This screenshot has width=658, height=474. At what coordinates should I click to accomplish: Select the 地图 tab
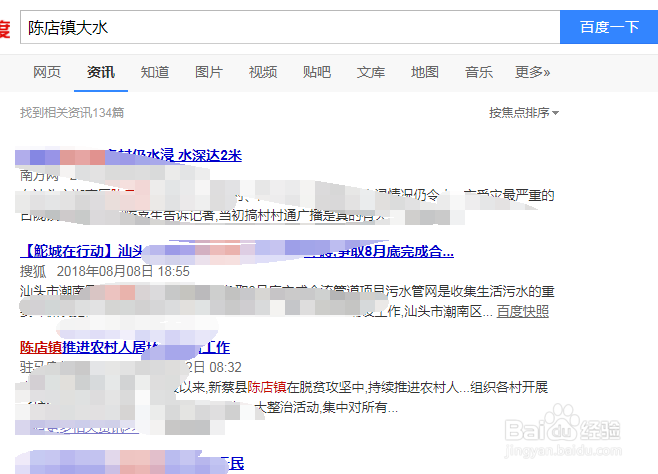[425, 72]
